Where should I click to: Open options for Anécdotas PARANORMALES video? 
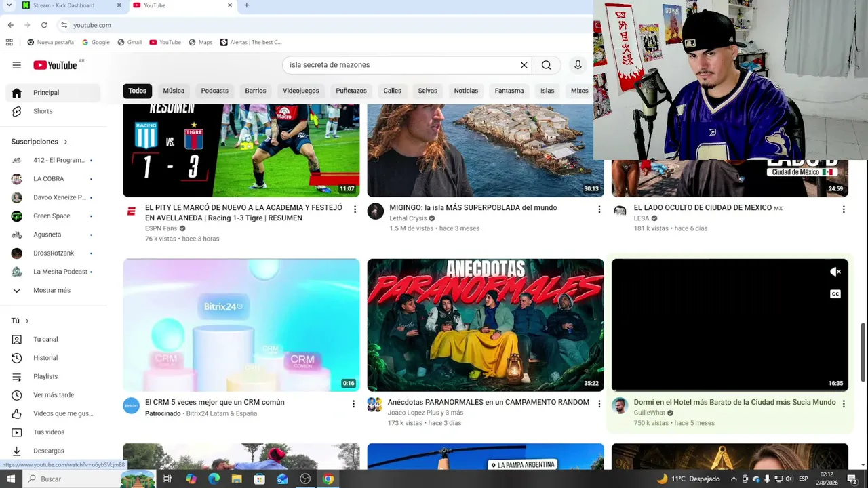coord(599,404)
